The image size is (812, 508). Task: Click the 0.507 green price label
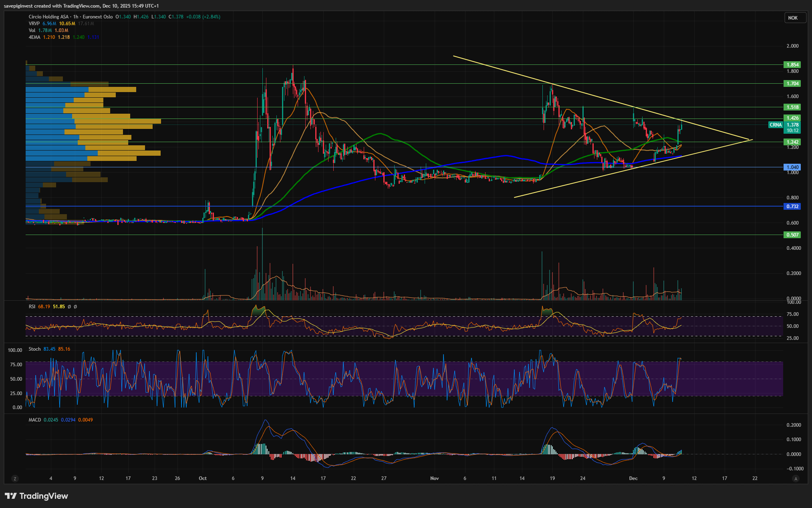[x=792, y=235]
